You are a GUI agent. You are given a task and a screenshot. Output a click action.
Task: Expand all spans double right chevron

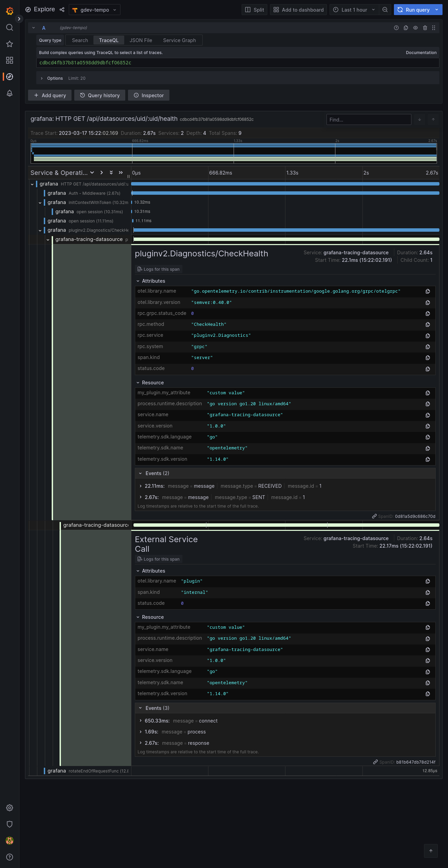click(121, 173)
